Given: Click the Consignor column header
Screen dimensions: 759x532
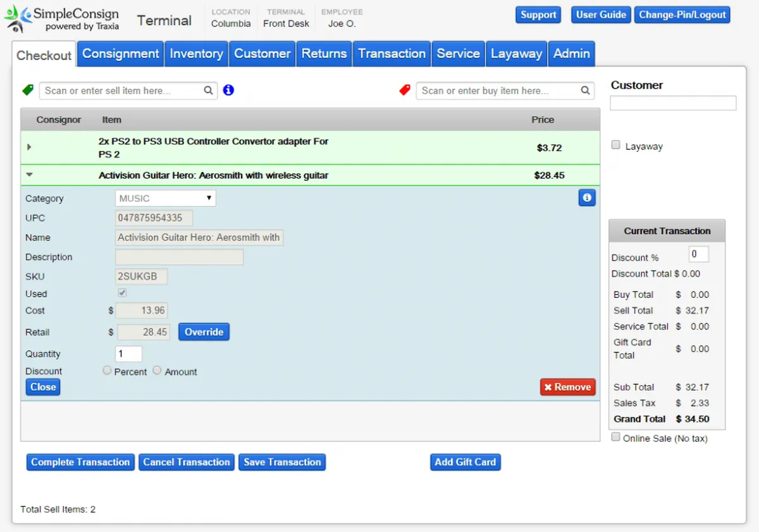Looking at the screenshot, I should click(x=59, y=120).
